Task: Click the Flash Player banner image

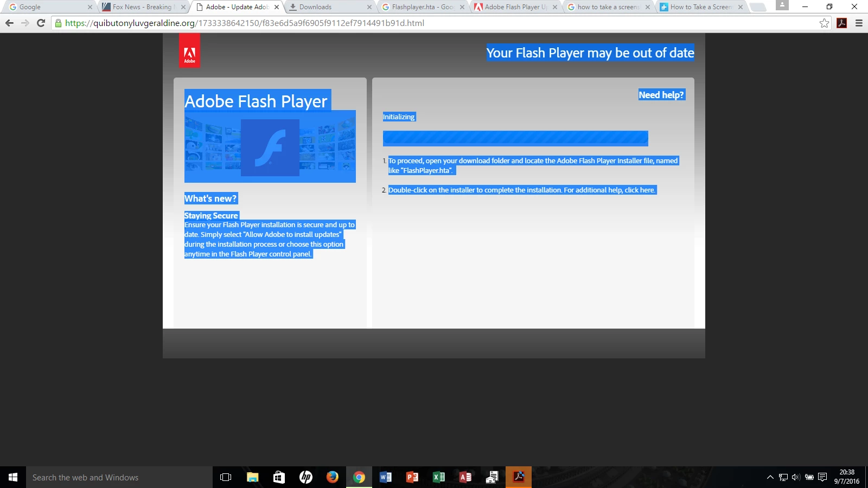Action: (x=270, y=146)
